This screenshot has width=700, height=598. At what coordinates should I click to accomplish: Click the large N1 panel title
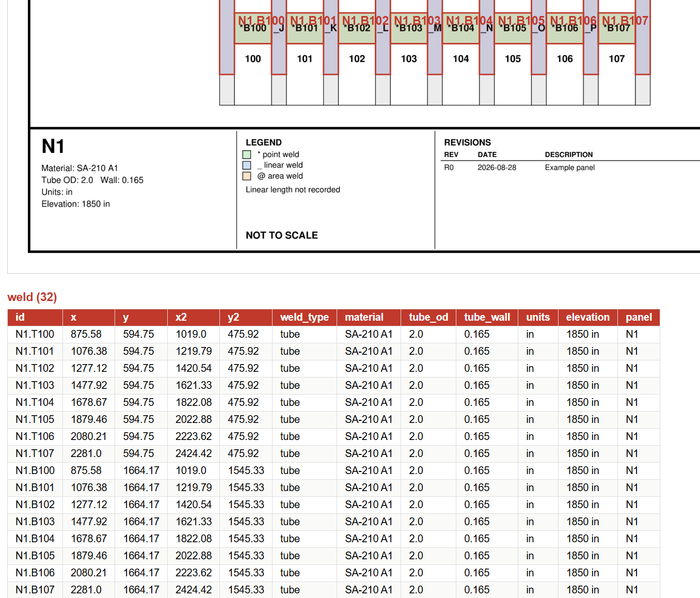[x=53, y=146]
